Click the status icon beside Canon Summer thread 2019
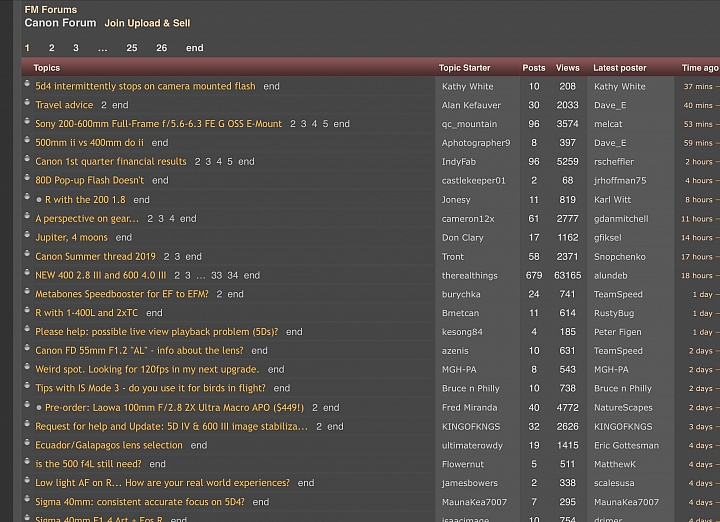 coord(27,253)
